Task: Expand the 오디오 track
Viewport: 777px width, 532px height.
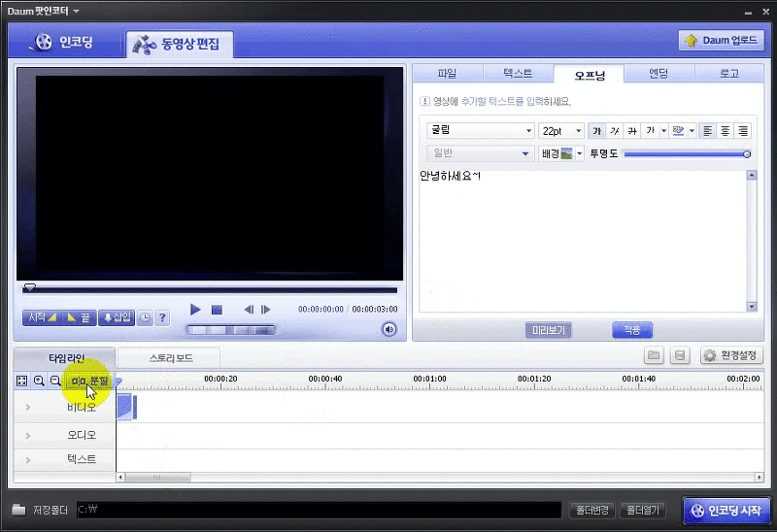Action: click(x=28, y=436)
